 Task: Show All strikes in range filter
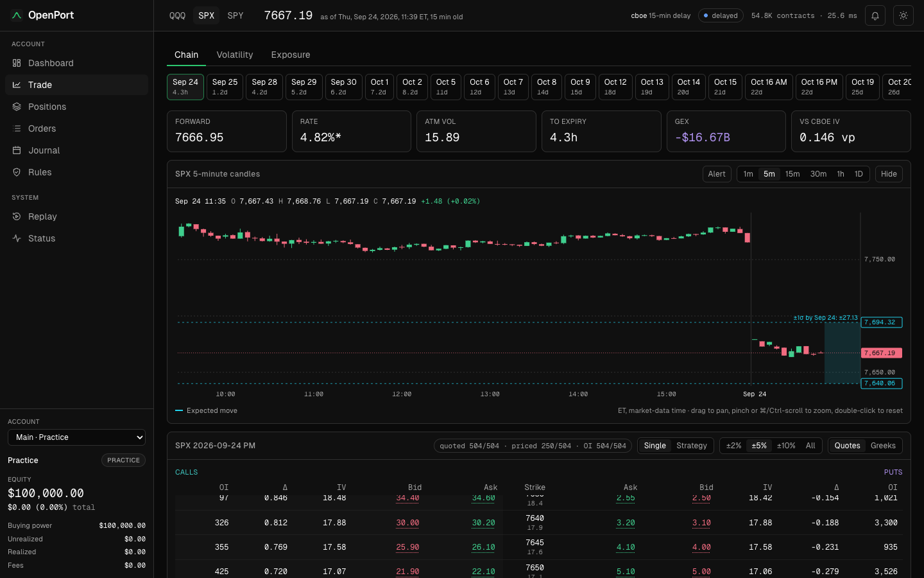[x=810, y=446]
